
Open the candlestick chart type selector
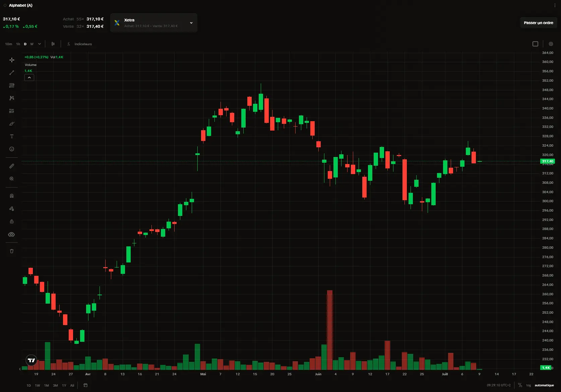[x=53, y=44]
